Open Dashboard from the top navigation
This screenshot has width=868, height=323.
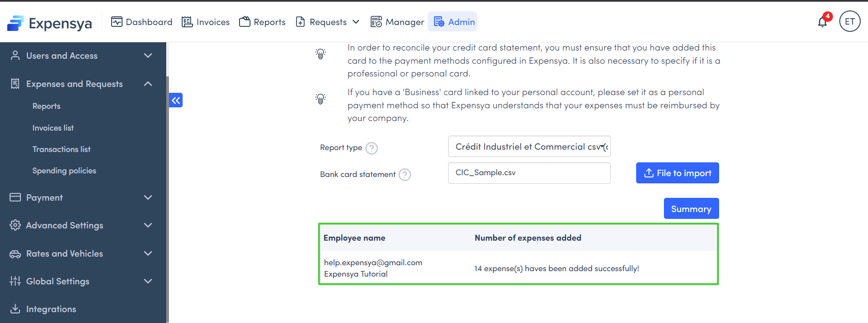point(142,22)
